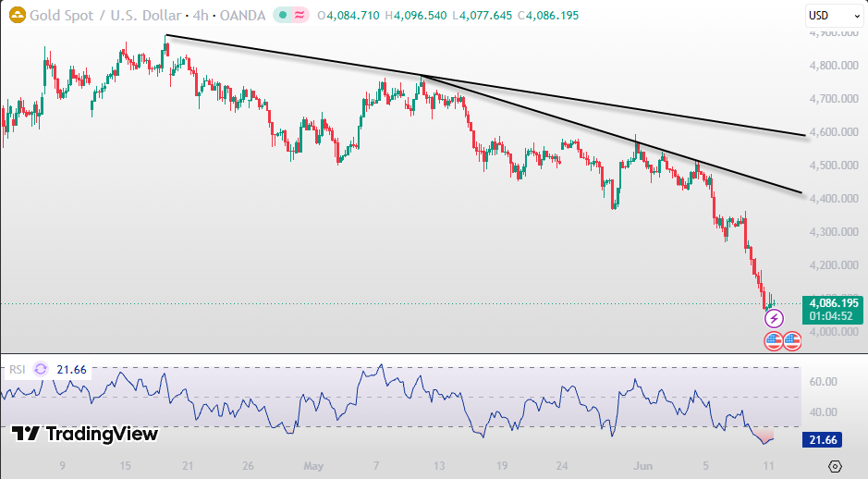Click the Jun date axis label
This screenshot has height=479, width=868.
[x=642, y=466]
